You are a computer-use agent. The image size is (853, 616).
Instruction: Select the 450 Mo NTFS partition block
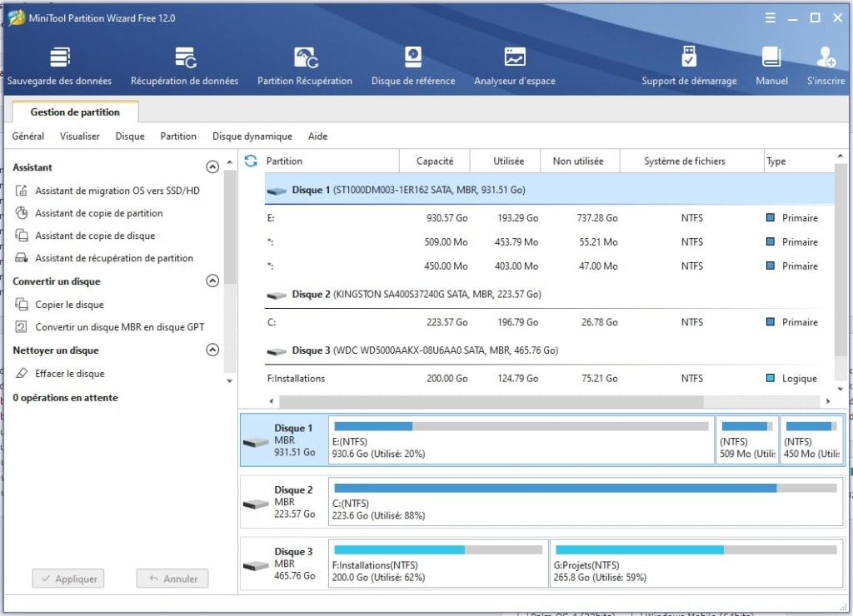(x=811, y=440)
